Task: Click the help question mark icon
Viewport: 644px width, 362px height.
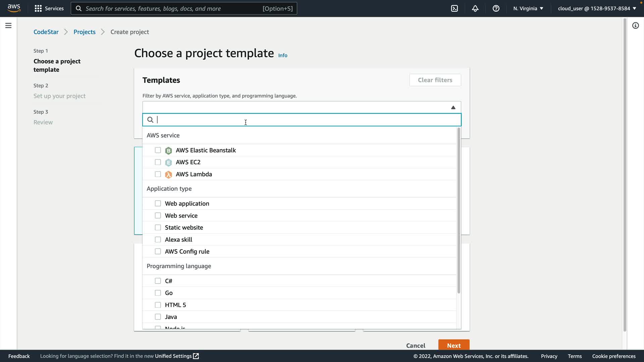Action: click(496, 8)
